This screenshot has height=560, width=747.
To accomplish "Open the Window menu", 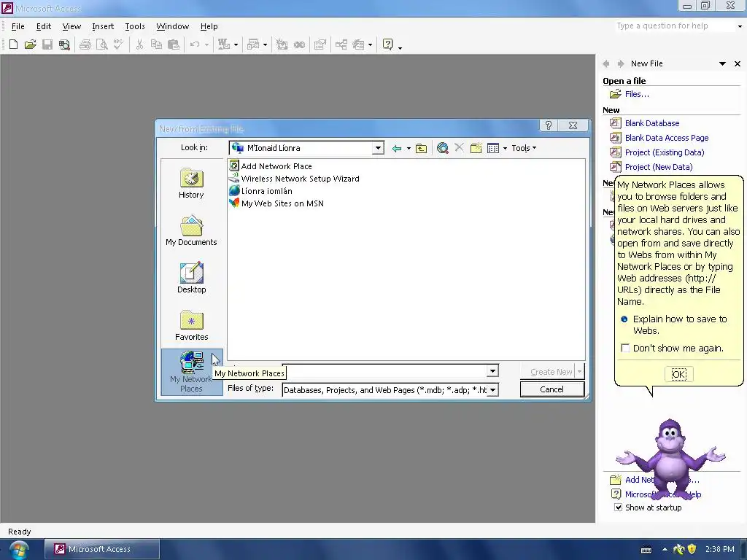I will [172, 26].
